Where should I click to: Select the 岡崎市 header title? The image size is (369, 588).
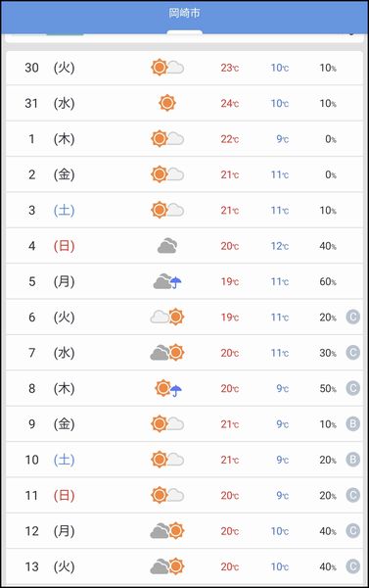tap(184, 13)
